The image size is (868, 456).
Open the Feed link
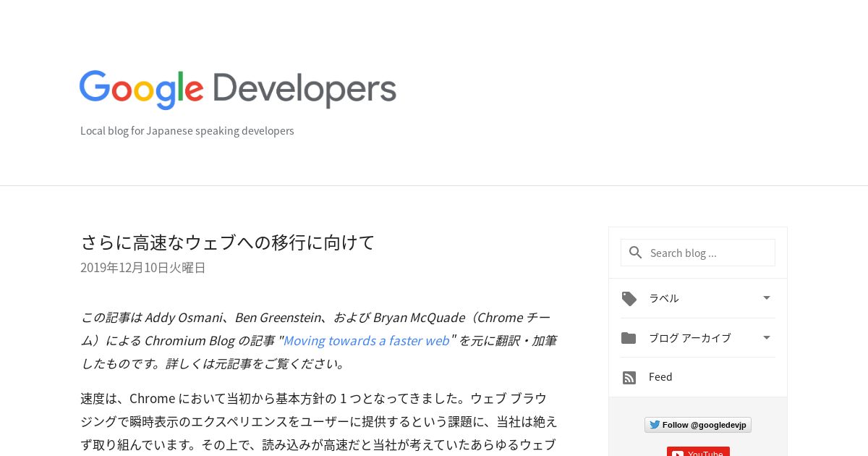660,377
